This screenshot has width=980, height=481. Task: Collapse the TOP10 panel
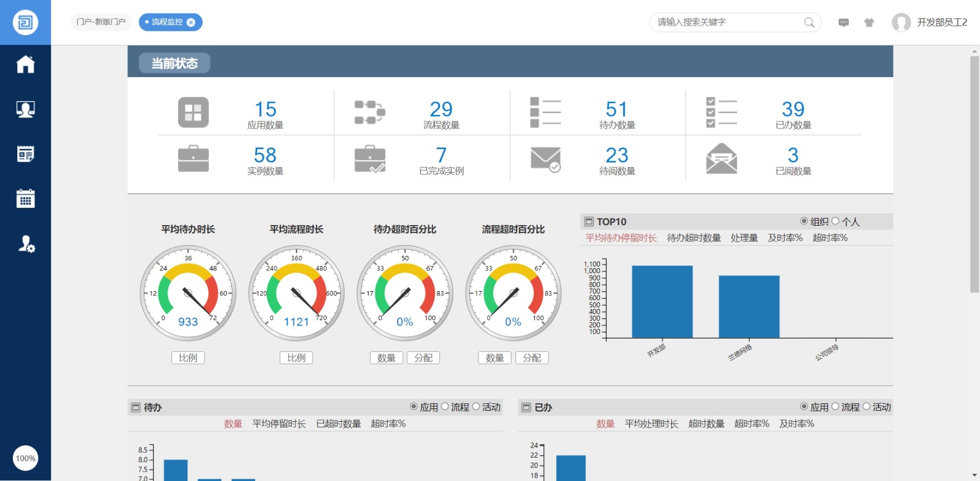(589, 222)
